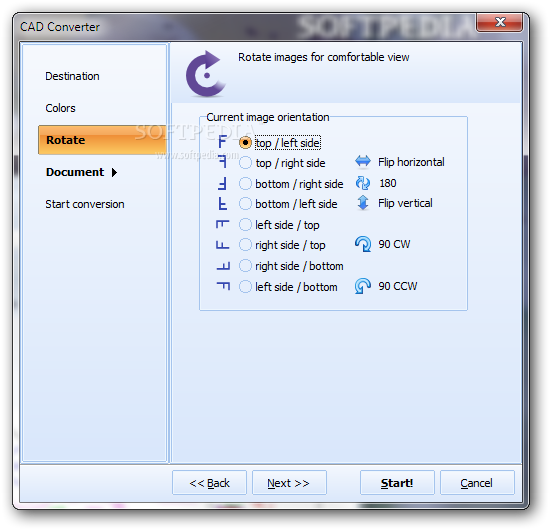Close the CAD Converter window
Screen dimensions: 550x530
point(500,22)
